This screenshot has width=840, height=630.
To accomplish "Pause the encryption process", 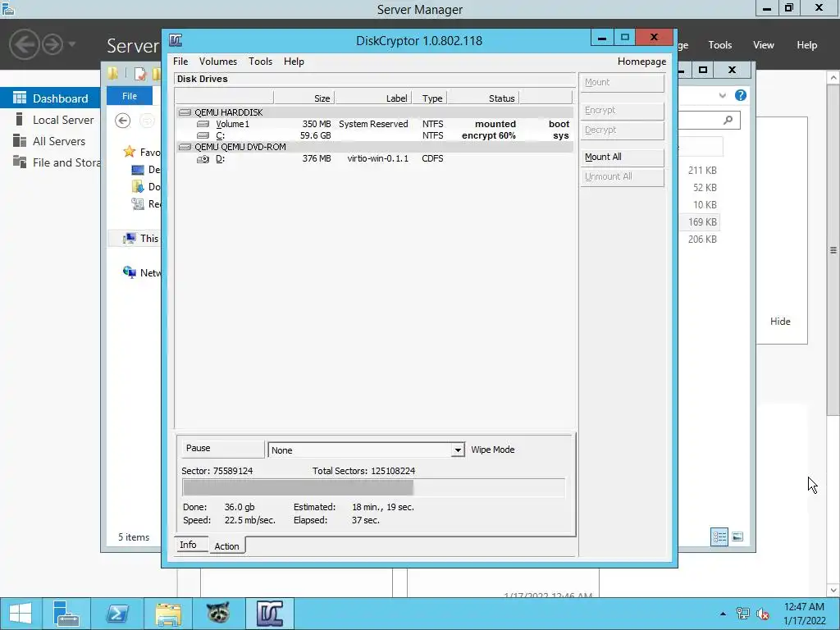I will [x=221, y=449].
